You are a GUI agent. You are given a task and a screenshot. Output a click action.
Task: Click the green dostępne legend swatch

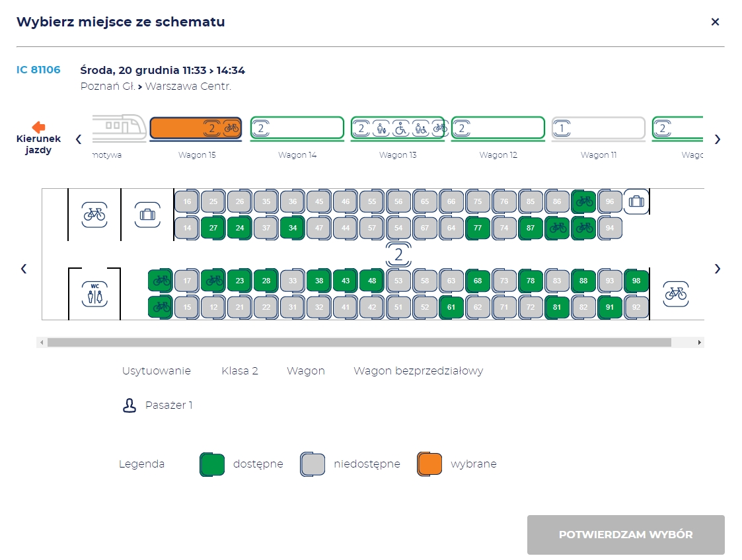(212, 464)
